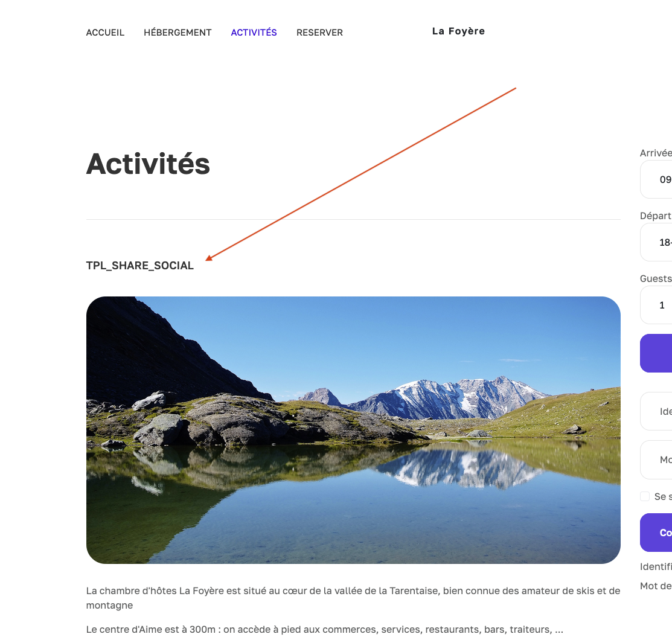Open the ACCUEIL menu item

(x=105, y=33)
